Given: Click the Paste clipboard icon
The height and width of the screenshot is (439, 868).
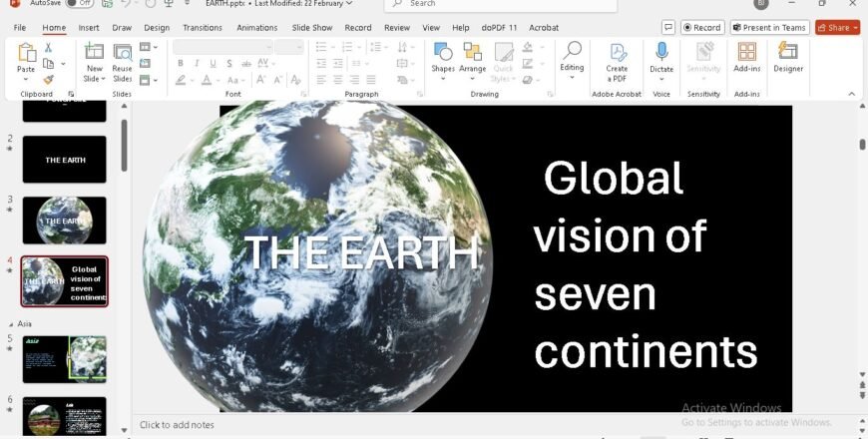Looking at the screenshot, I should pos(26,53).
